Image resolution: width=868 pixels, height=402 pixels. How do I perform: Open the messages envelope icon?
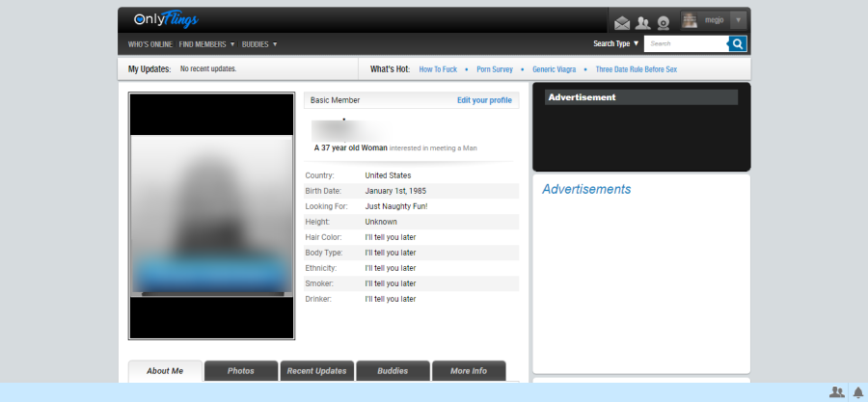(x=622, y=22)
